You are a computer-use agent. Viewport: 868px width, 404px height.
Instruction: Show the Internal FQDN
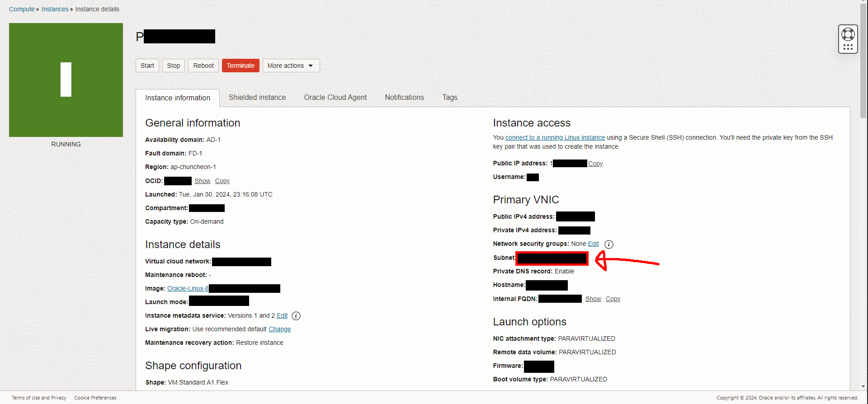[x=593, y=299]
